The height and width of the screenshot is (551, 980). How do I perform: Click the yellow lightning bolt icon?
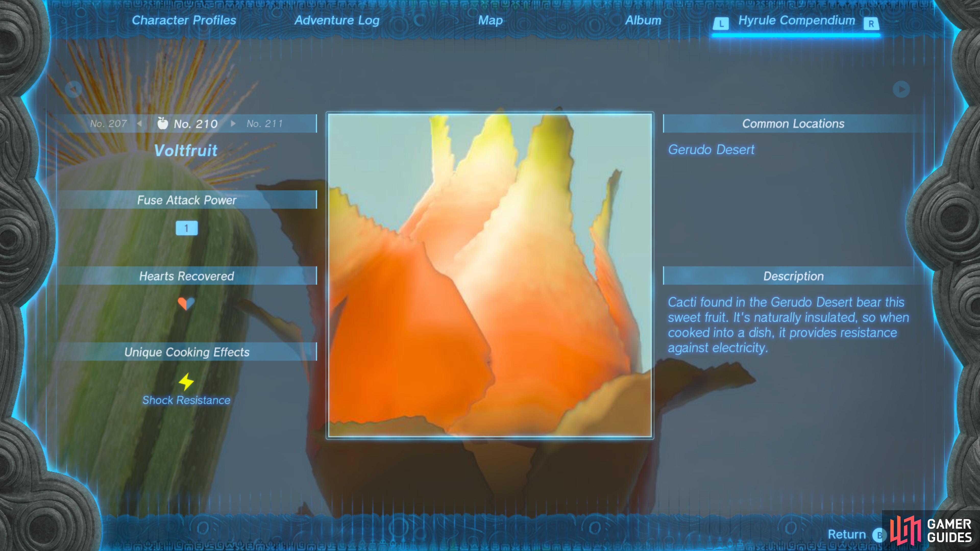186,382
